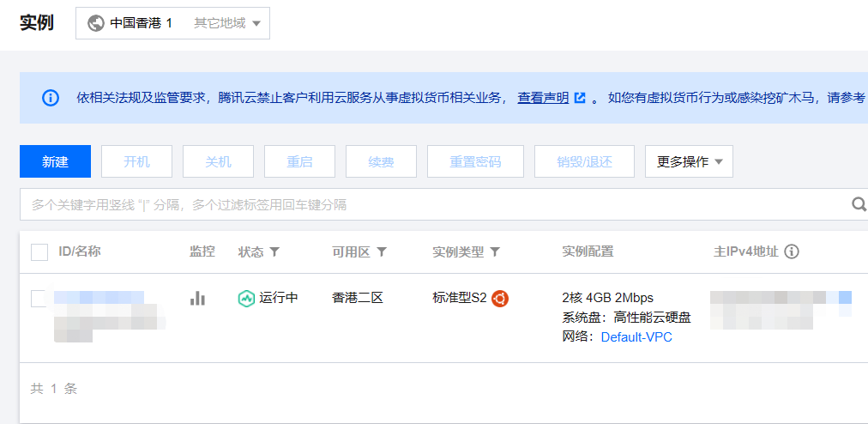Click the Ubuntu OS icon
Image resolution: width=868 pixels, height=424 pixels.
pos(500,299)
